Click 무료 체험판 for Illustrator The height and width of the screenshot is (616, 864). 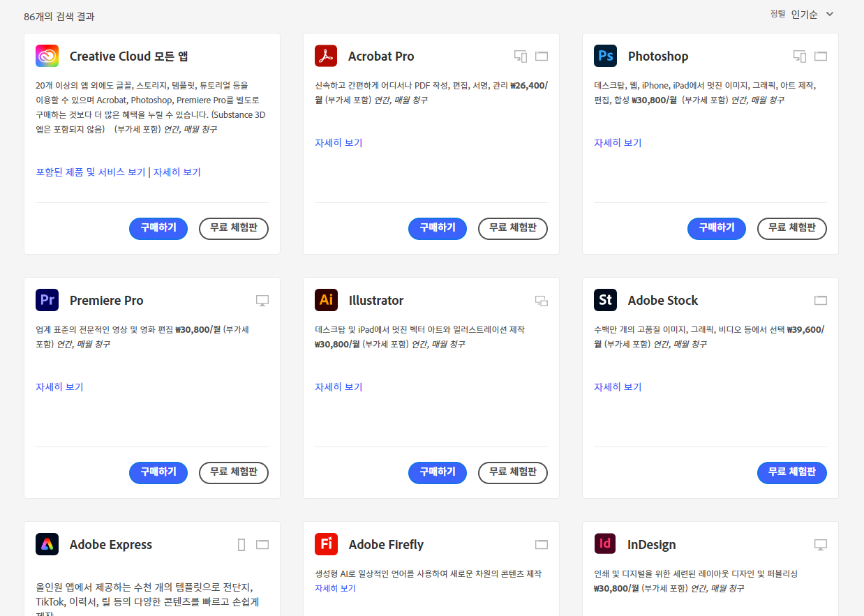pos(513,472)
